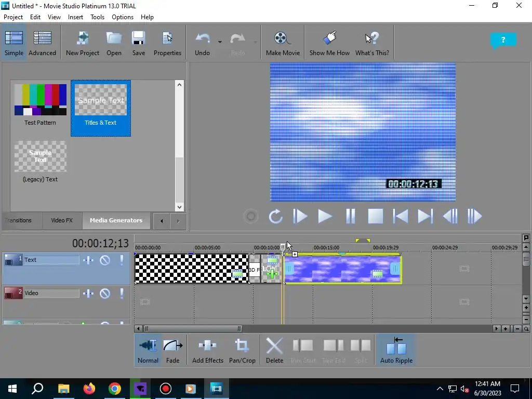The width and height of the screenshot is (532, 399).
Task: Switch to Advanced mode
Action: (x=43, y=43)
